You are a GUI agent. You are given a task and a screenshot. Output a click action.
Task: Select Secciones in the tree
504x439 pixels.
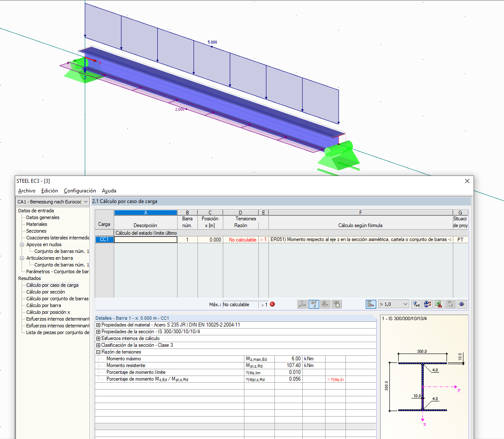pos(36,231)
